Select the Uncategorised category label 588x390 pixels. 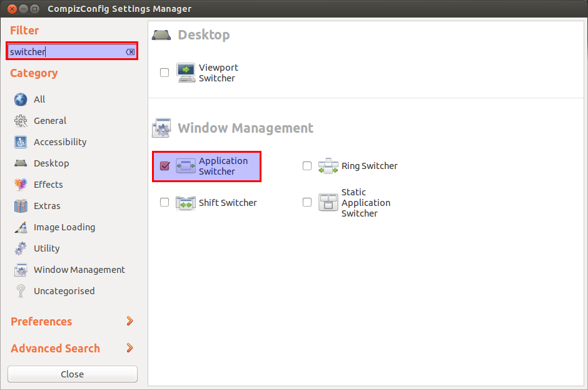pyautogui.click(x=64, y=291)
